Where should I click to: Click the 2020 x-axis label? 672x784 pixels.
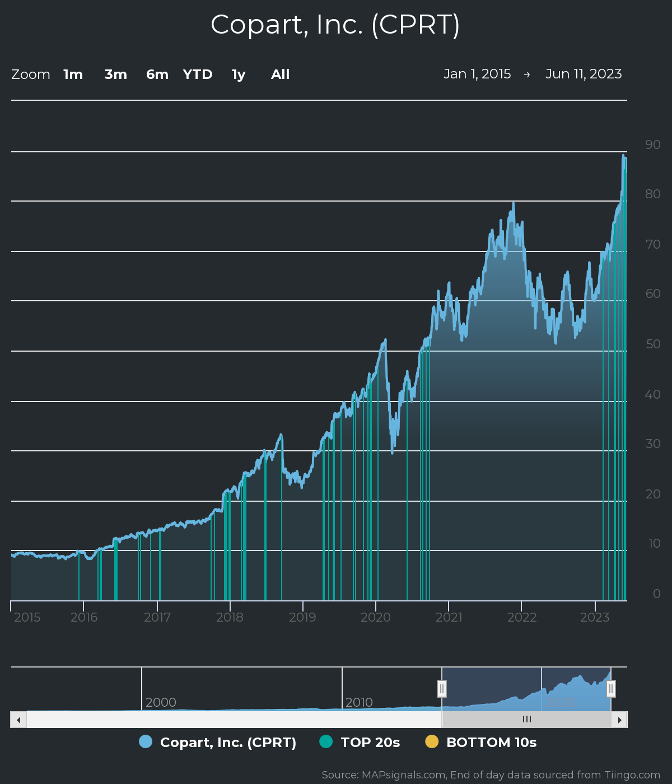[375, 617]
